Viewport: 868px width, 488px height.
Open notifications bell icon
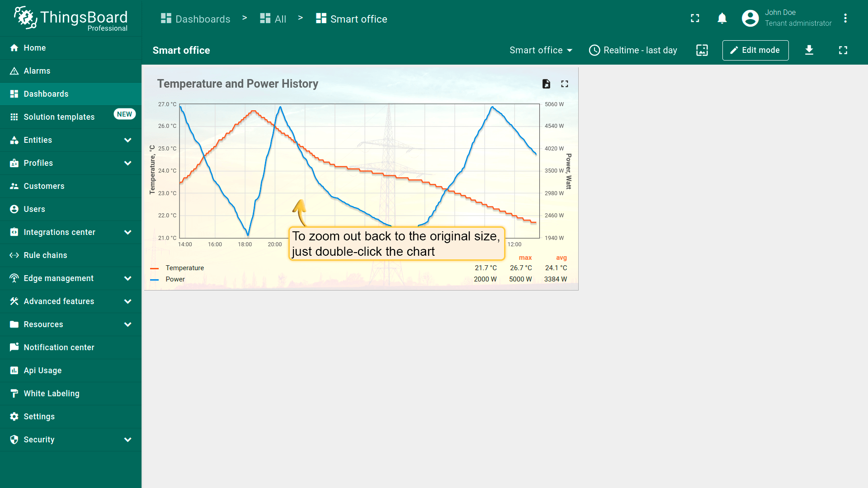click(x=722, y=18)
